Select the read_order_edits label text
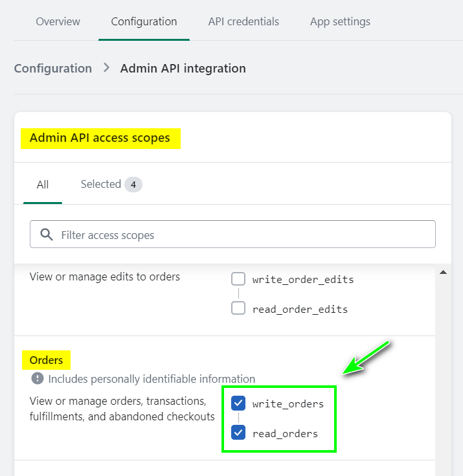The height and width of the screenshot is (476, 463). point(300,309)
